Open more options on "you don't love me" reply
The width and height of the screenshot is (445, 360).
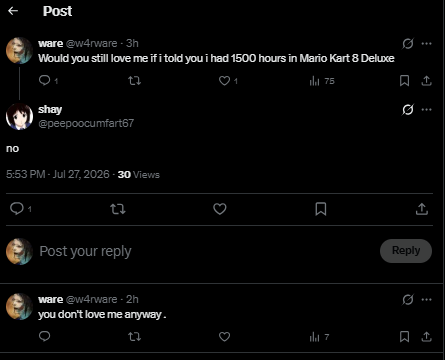[427, 300]
